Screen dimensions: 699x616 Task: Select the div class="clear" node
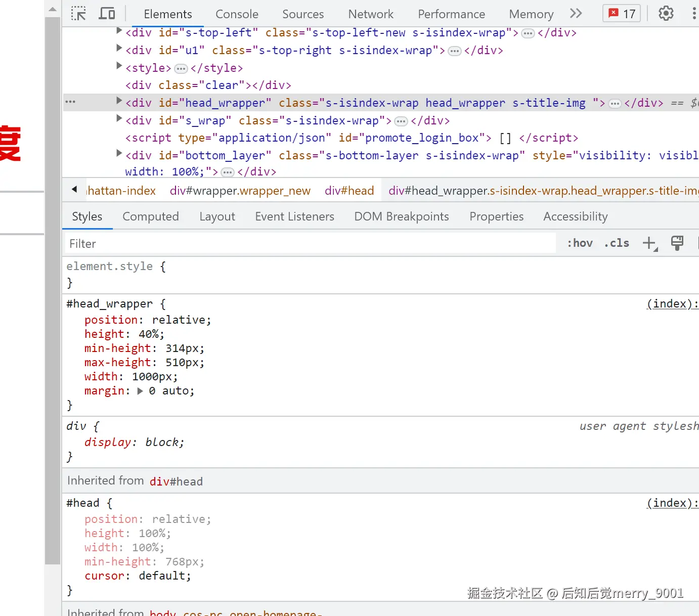(208, 85)
